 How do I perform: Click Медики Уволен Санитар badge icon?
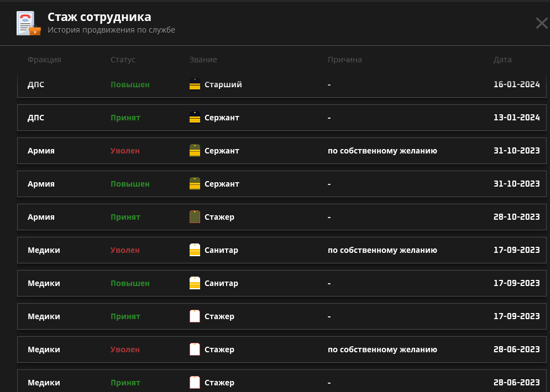click(195, 250)
